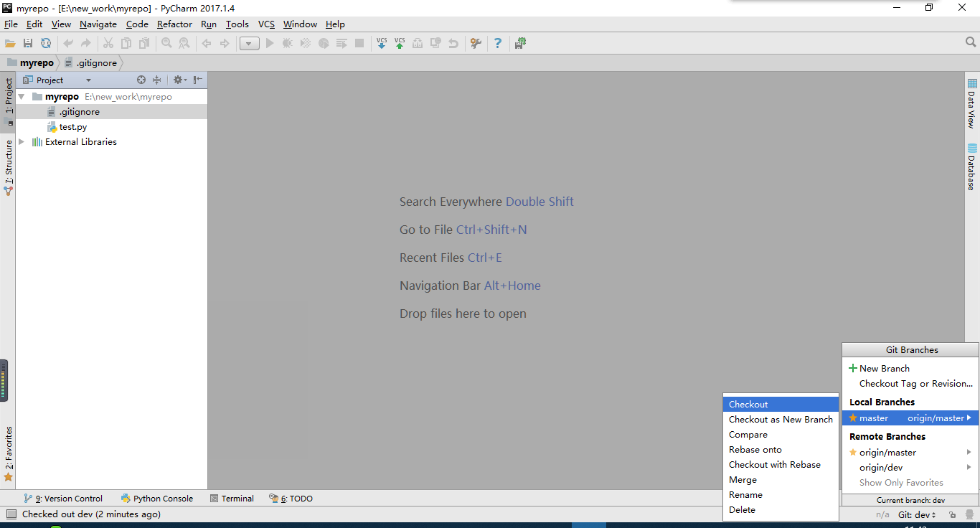Click the Open folder toolbar icon
Viewport: 980px width, 528px height.
tap(10, 44)
